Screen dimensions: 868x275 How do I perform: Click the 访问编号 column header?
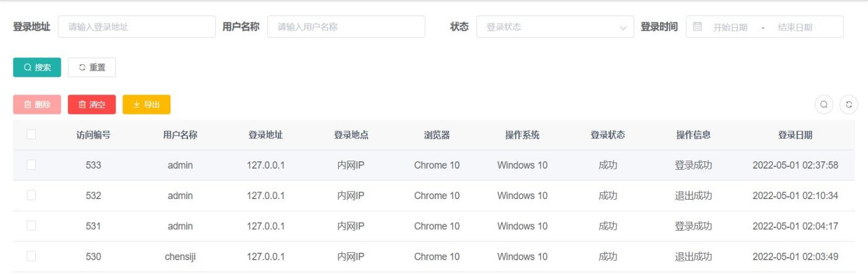pyautogui.click(x=93, y=135)
